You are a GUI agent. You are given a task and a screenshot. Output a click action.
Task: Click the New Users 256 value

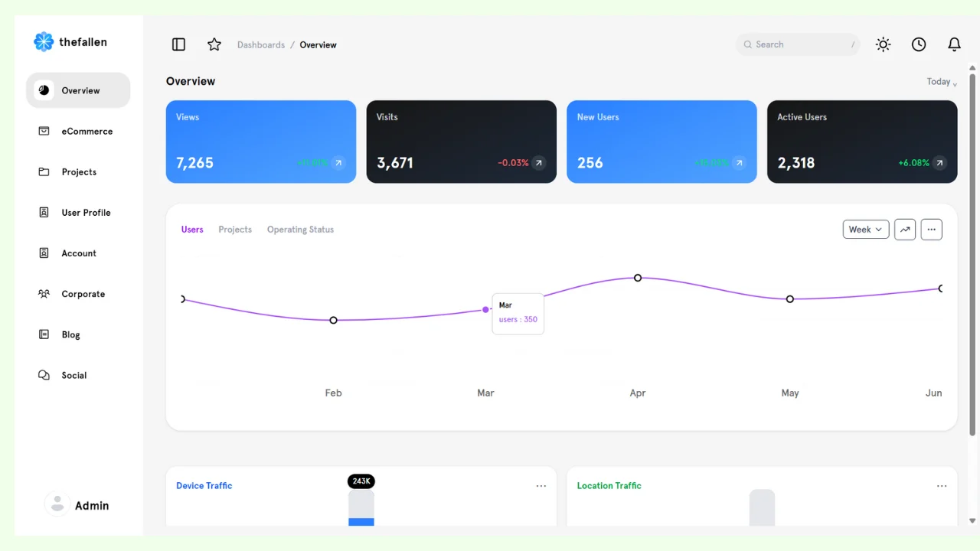click(590, 163)
